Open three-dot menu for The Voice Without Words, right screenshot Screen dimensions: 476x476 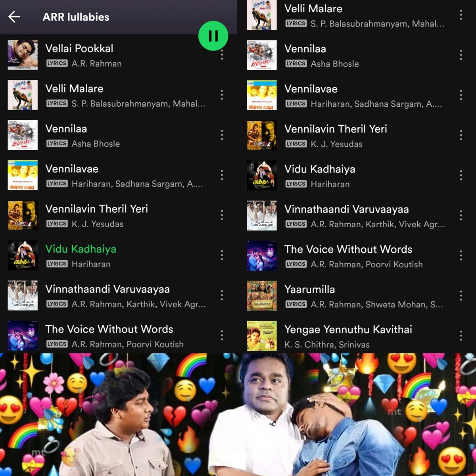click(461, 255)
